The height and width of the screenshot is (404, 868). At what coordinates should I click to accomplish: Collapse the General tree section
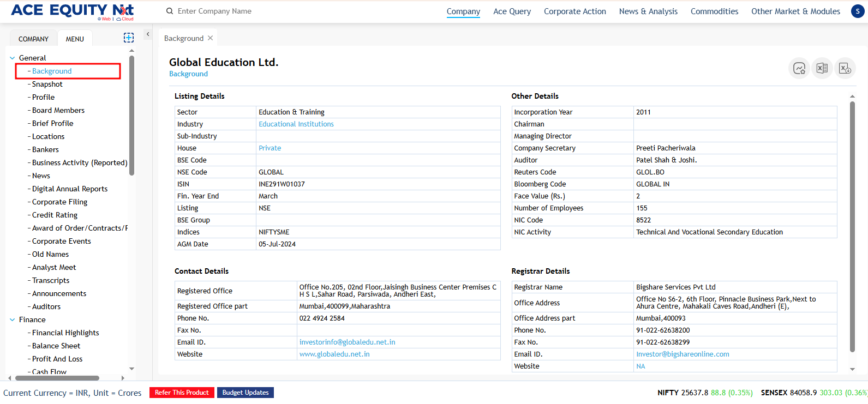[13, 58]
